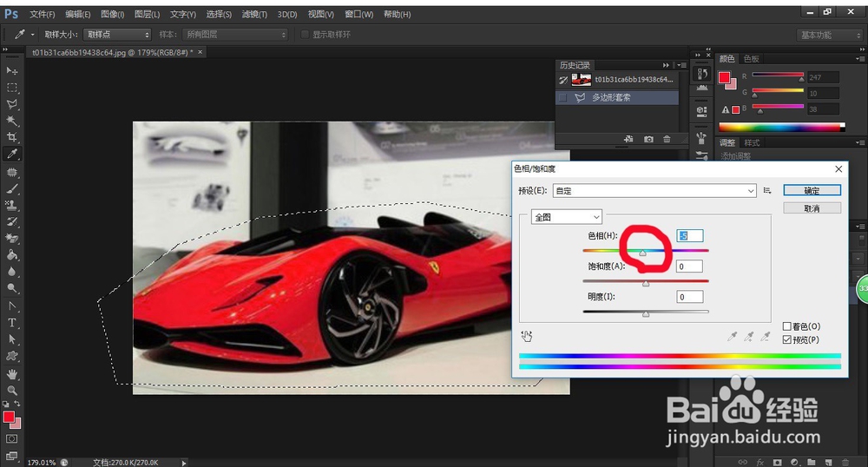Open Color panel flyout menu
This screenshot has width=868, height=467.
[x=859, y=59]
